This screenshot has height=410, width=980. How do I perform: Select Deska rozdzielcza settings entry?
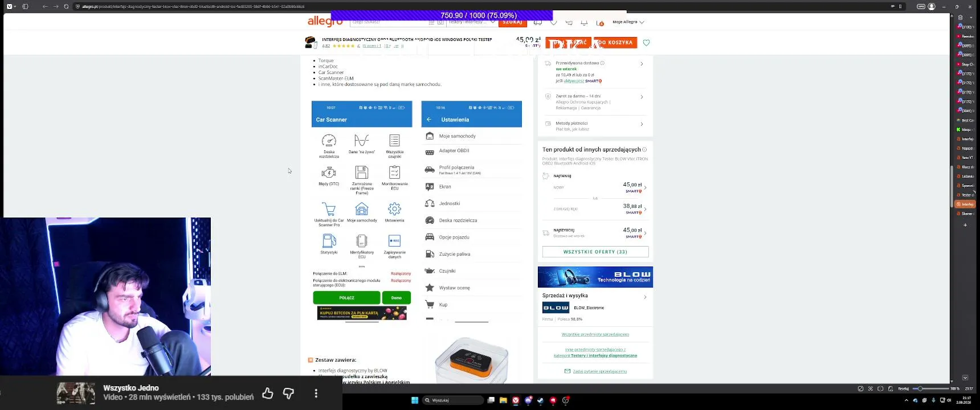pyautogui.click(x=472, y=220)
